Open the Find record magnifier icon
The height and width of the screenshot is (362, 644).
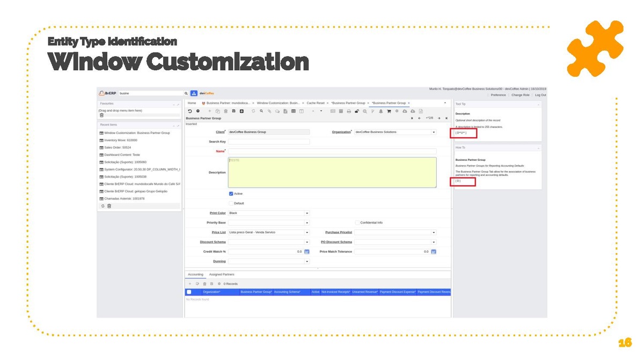click(261, 111)
